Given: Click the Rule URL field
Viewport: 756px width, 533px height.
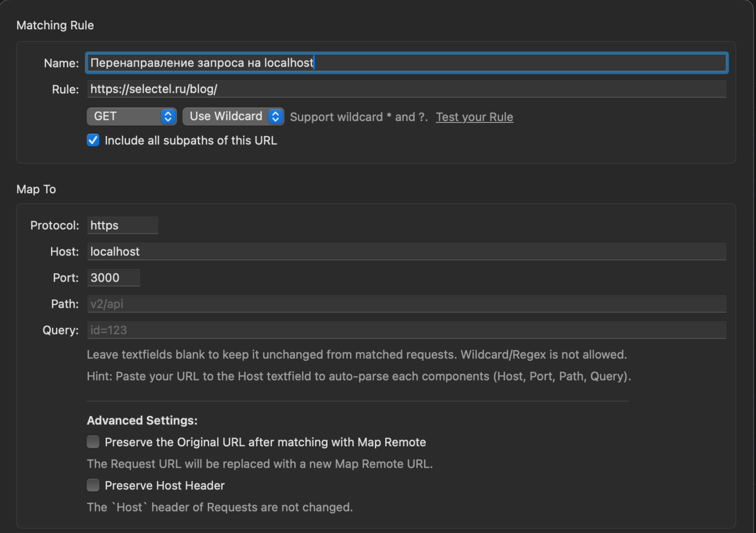Looking at the screenshot, I should [x=407, y=89].
